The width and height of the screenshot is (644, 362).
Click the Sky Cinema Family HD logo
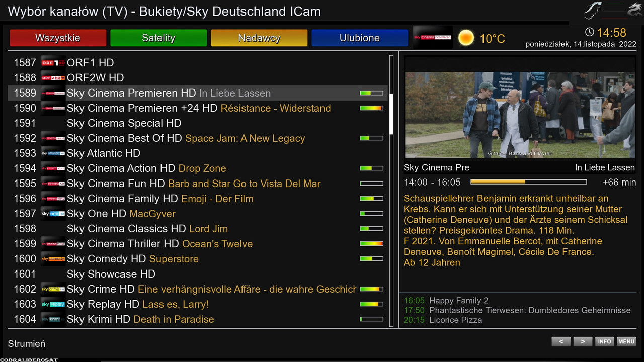tap(53, 199)
